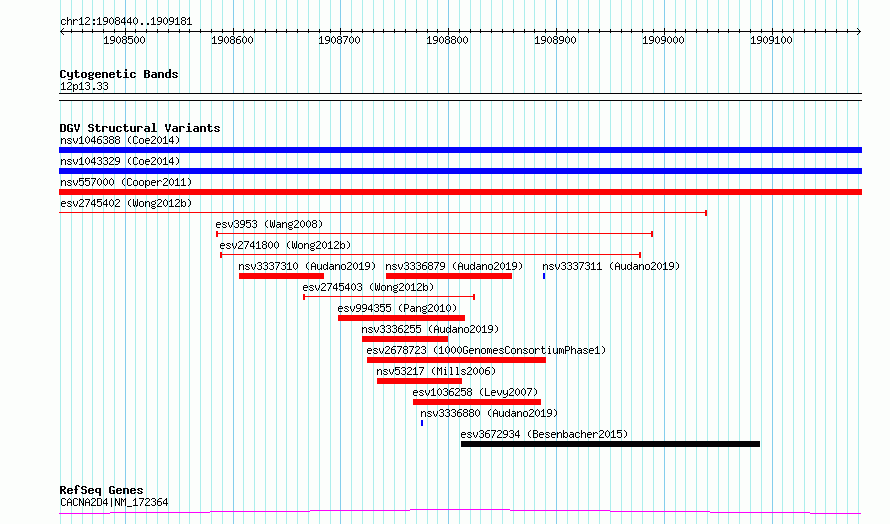Click the nsv53217 (Mills2006) red bar

[x=419, y=381]
